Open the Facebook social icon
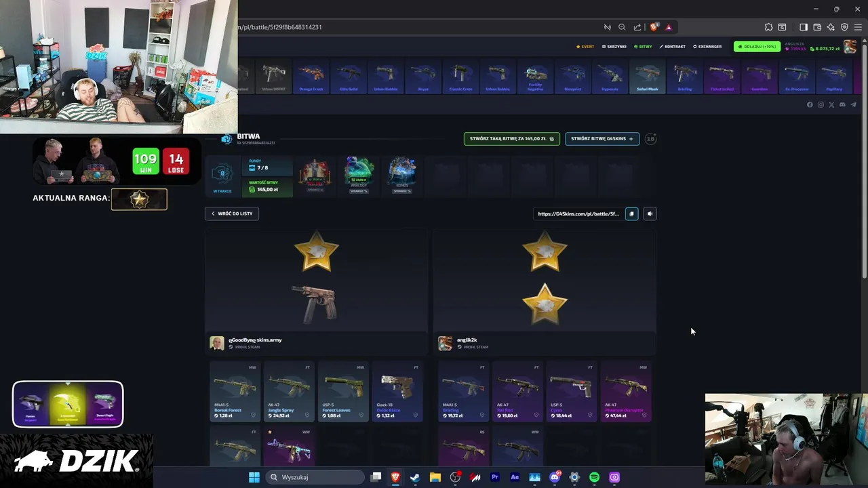868x488 pixels. [810, 104]
